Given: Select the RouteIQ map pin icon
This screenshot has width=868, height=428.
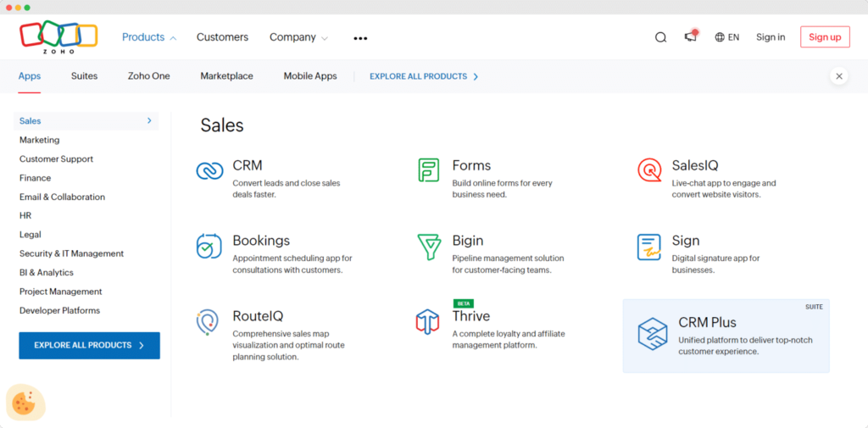Looking at the screenshot, I should tap(208, 322).
